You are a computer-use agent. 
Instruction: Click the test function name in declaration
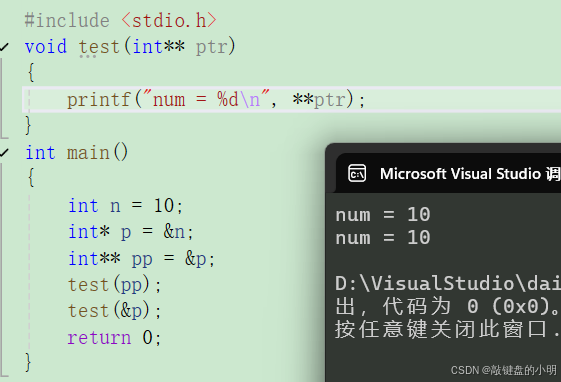(99, 47)
